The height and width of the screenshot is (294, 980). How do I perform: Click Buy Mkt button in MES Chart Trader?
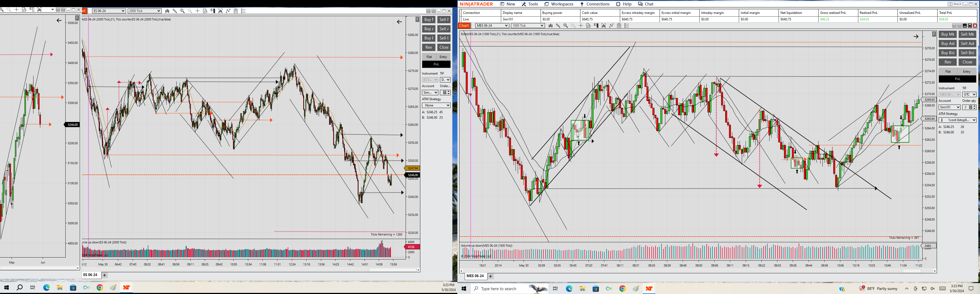(948, 34)
